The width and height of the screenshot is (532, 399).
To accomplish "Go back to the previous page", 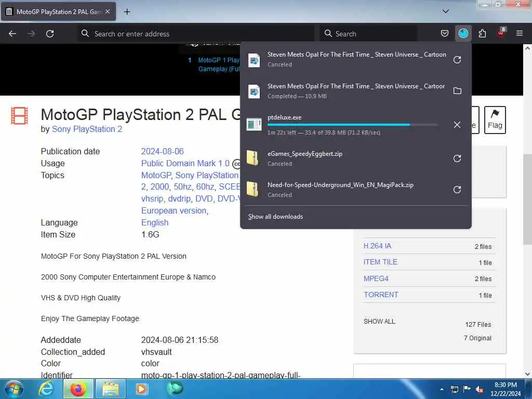I will click(x=12, y=34).
